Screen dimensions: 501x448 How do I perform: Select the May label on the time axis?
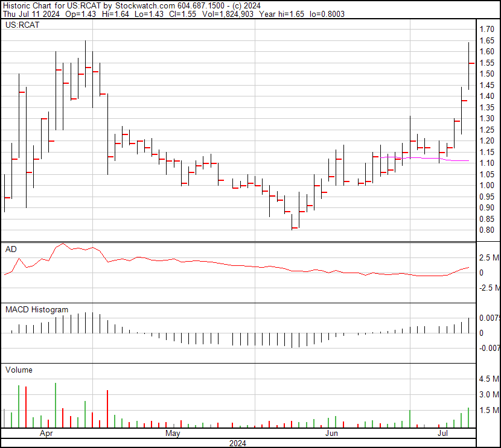173,434
